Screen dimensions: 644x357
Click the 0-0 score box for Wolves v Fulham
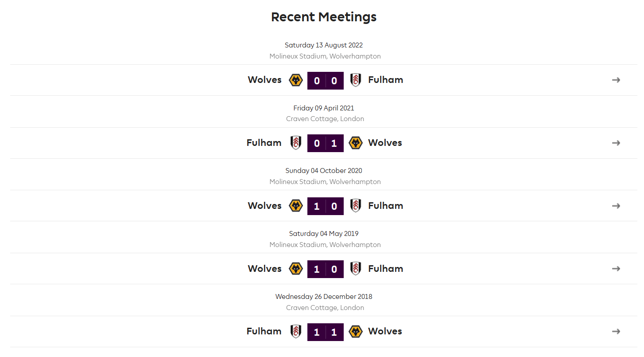[x=326, y=81]
